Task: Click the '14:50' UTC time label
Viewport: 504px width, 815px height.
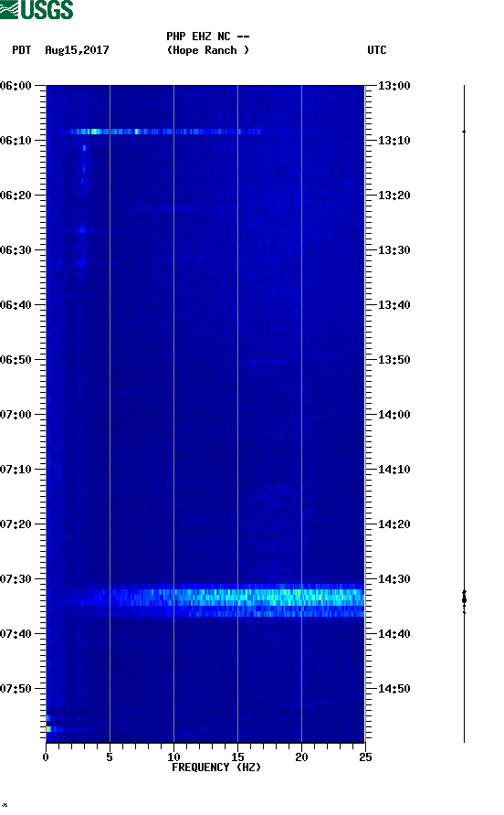Action: click(x=394, y=689)
